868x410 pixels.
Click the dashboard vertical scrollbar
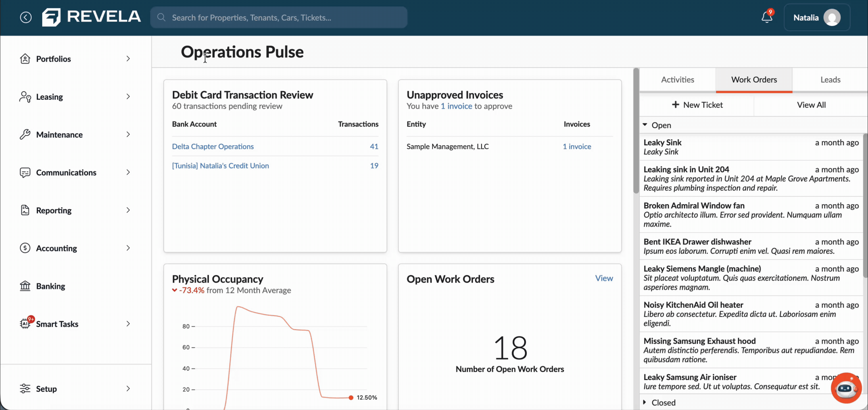click(x=636, y=131)
